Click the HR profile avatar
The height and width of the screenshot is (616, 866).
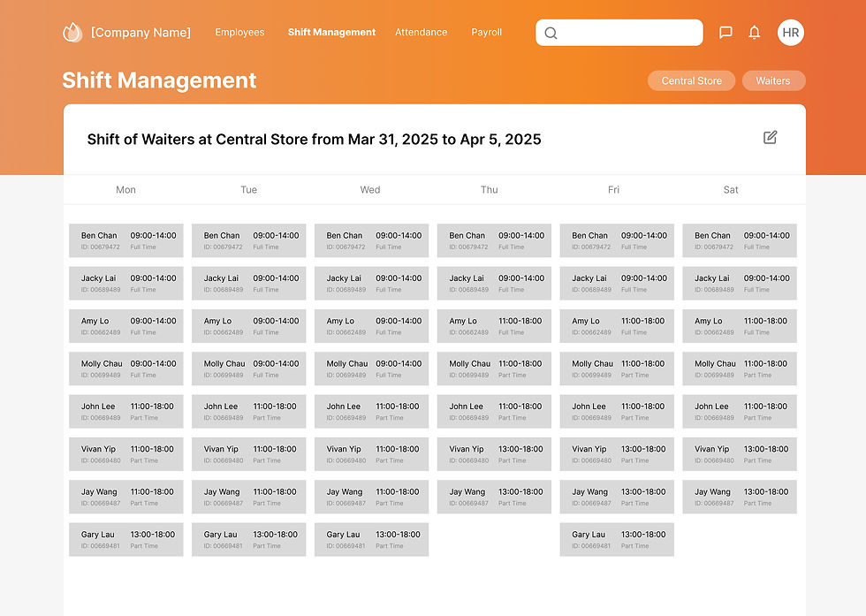coord(791,32)
